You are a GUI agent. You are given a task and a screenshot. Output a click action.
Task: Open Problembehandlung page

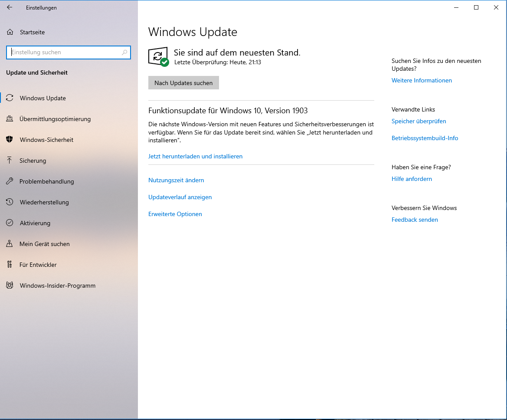point(69,181)
